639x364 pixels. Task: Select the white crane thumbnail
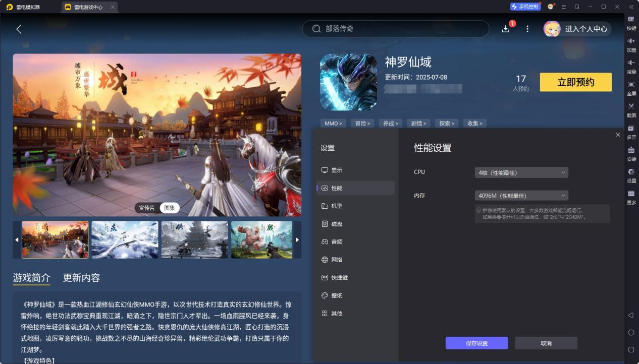click(x=125, y=240)
